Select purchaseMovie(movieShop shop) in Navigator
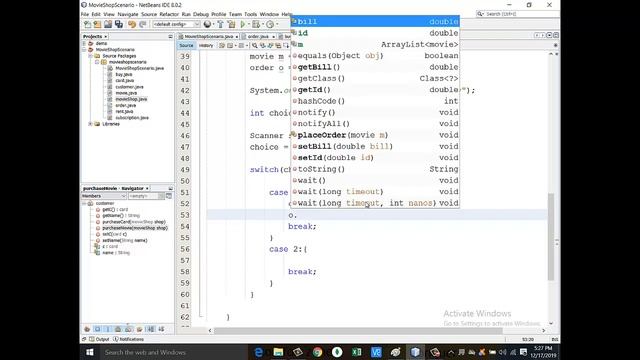 [135, 228]
